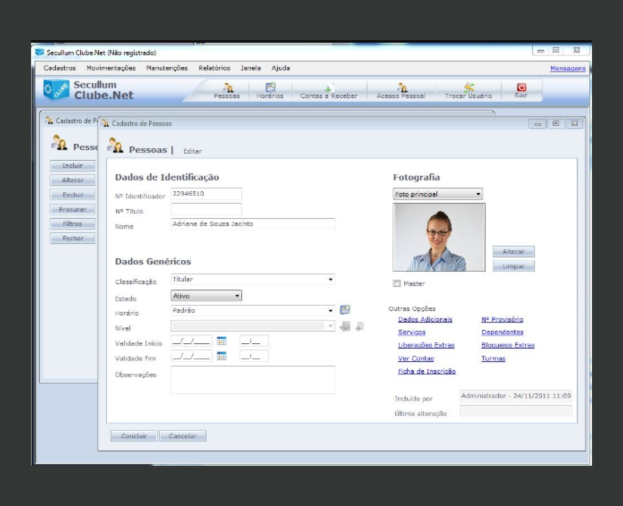Viewport: 623px width, 506px height.
Task: Click Alterar in background Cadastro window
Action: coord(73,180)
